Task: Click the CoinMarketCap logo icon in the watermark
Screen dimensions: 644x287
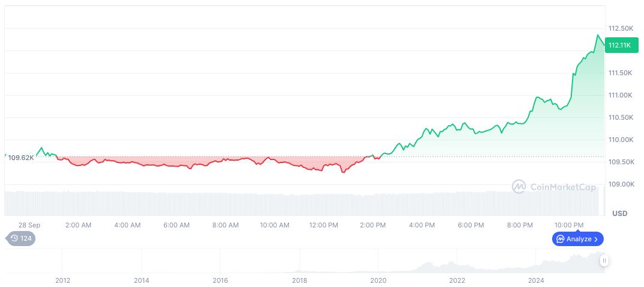Action: pyautogui.click(x=518, y=187)
